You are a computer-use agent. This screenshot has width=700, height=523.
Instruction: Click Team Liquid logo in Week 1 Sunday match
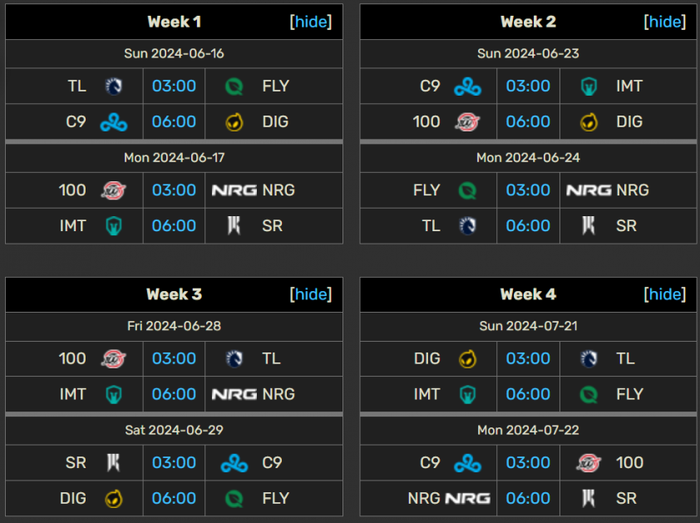tap(113, 86)
